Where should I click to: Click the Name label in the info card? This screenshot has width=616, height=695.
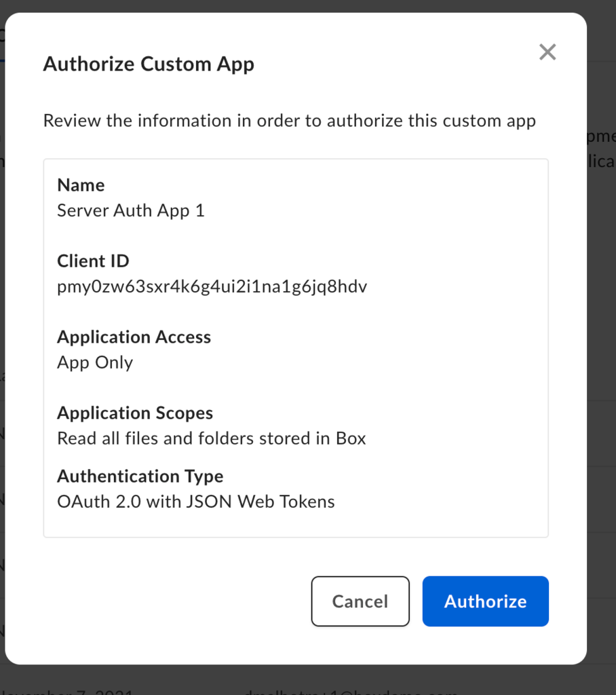point(81,185)
